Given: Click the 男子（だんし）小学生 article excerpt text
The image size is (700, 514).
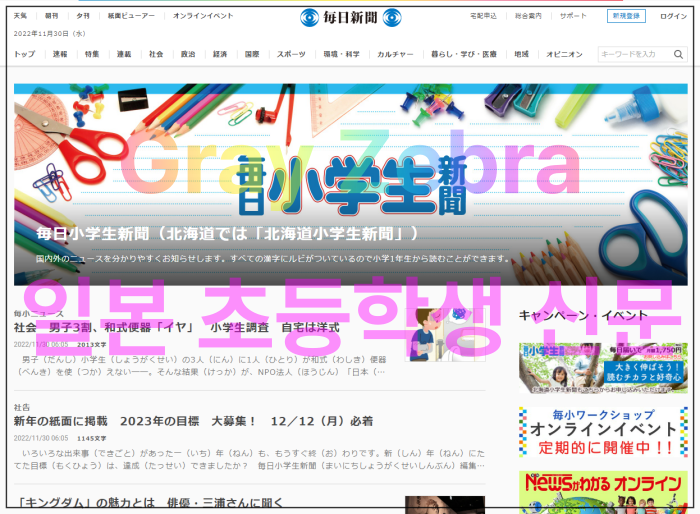Looking at the screenshot, I should [x=202, y=366].
